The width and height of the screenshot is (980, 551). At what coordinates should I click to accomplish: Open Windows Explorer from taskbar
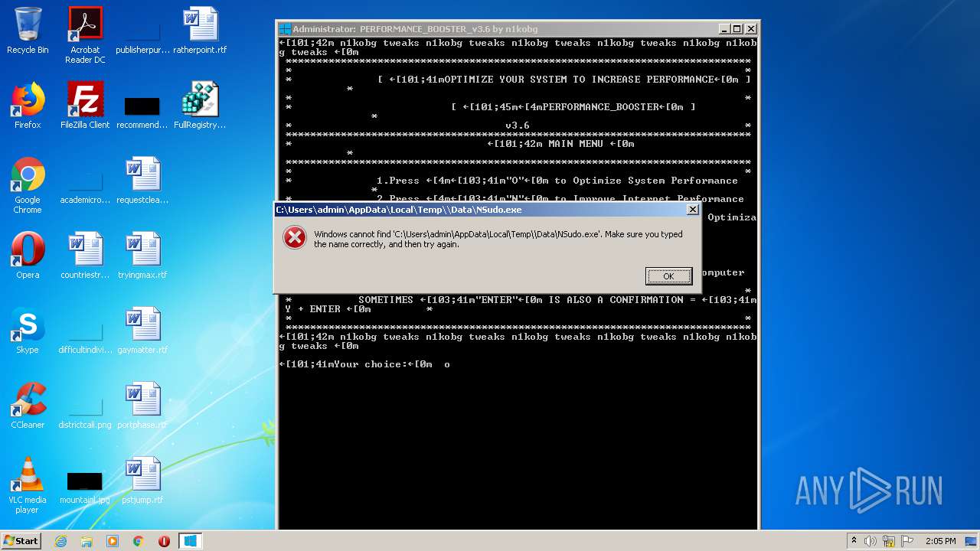pos(87,541)
